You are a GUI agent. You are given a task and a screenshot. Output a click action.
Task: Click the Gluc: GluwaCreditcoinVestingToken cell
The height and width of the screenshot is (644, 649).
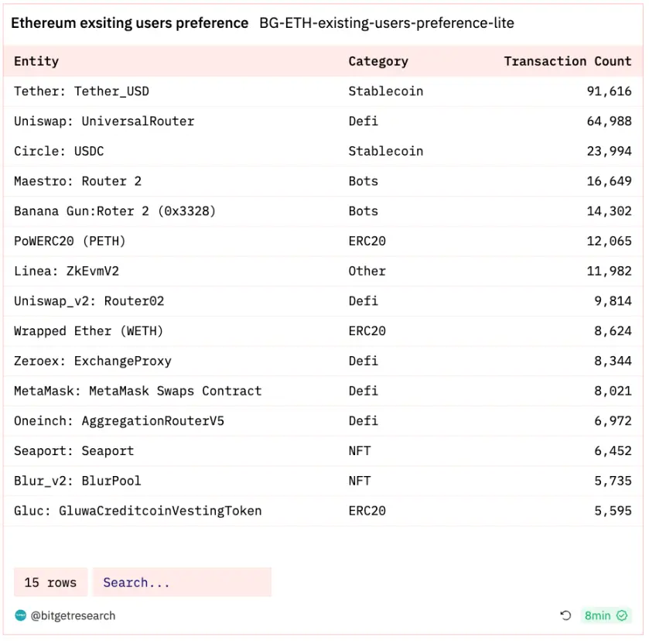(138, 511)
